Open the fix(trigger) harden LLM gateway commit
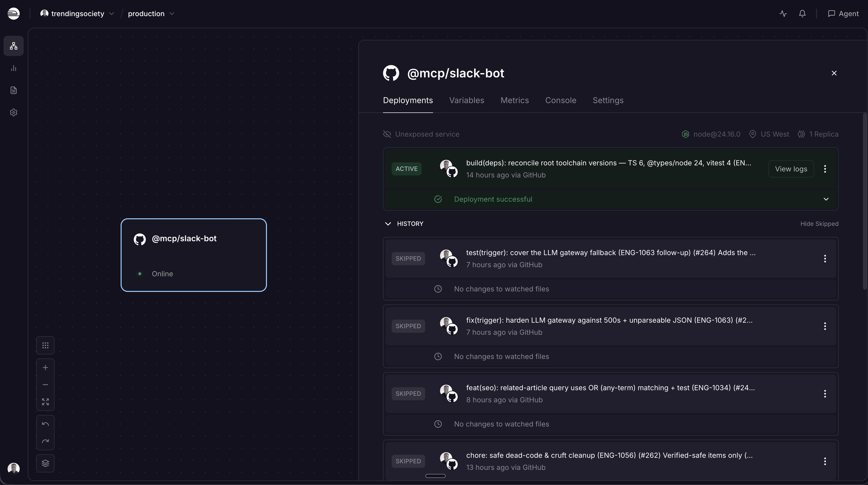This screenshot has height=485, width=868. tap(609, 320)
